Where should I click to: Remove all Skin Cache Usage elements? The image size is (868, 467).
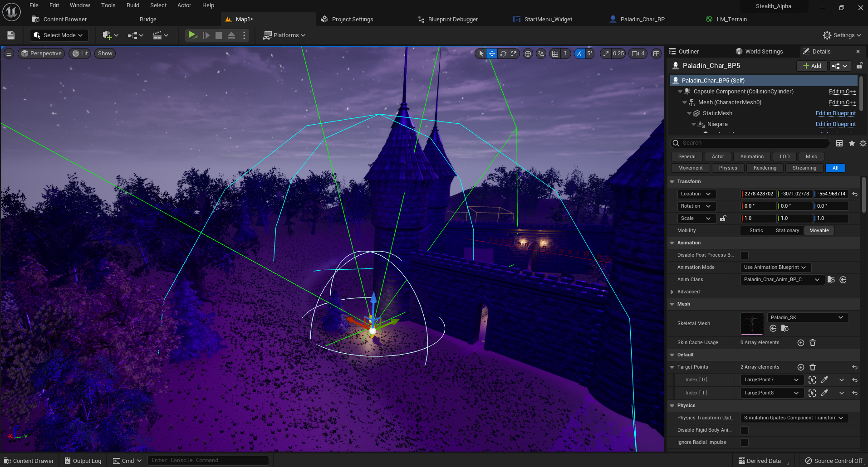[813, 343]
